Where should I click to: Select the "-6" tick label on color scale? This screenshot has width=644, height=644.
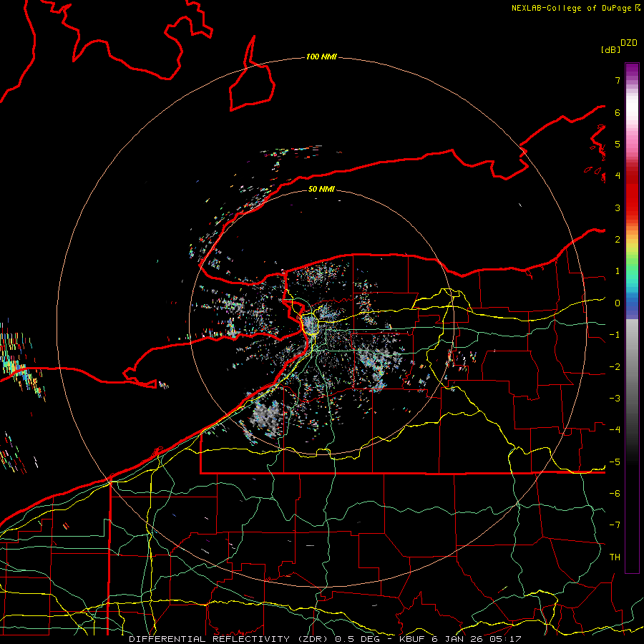[x=615, y=494]
